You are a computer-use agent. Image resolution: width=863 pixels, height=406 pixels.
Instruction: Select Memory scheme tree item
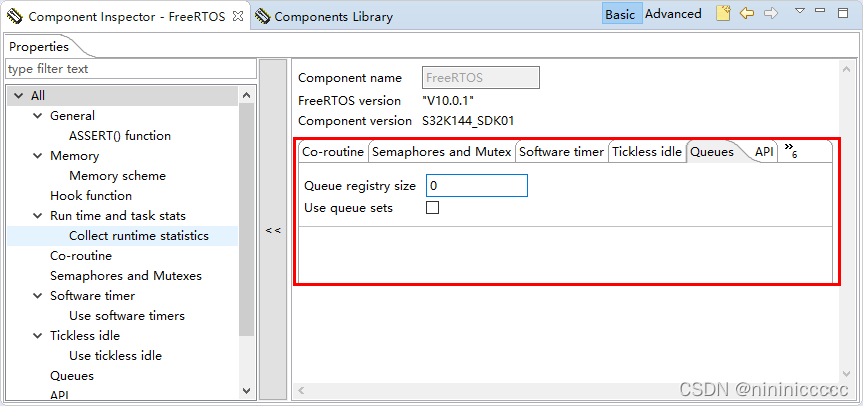click(117, 176)
